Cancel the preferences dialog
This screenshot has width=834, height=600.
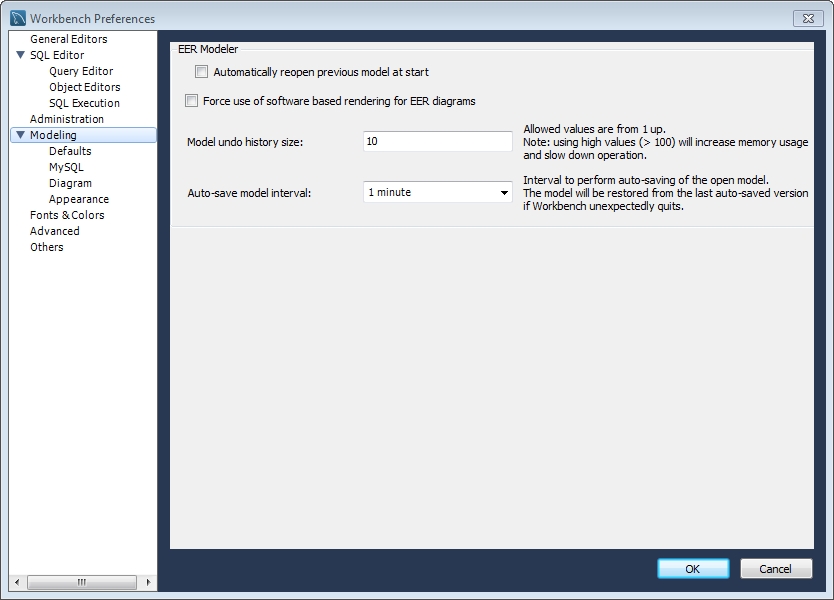point(776,569)
